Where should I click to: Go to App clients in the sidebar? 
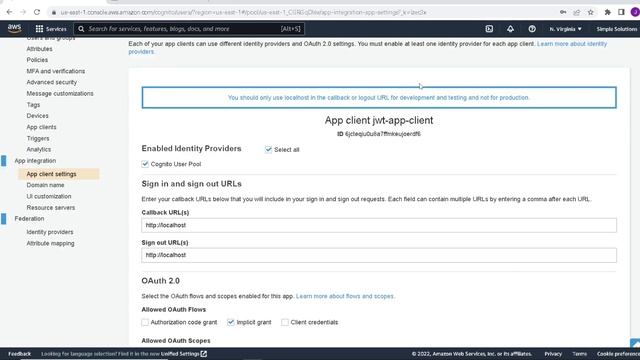(41, 127)
